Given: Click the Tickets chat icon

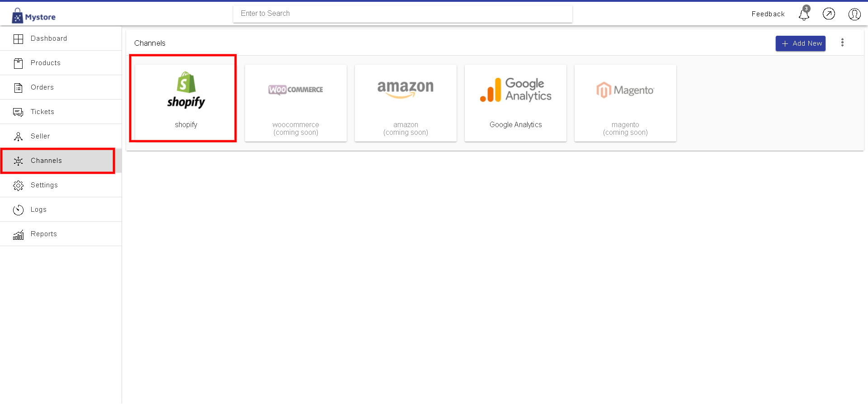Looking at the screenshot, I should pos(18,112).
